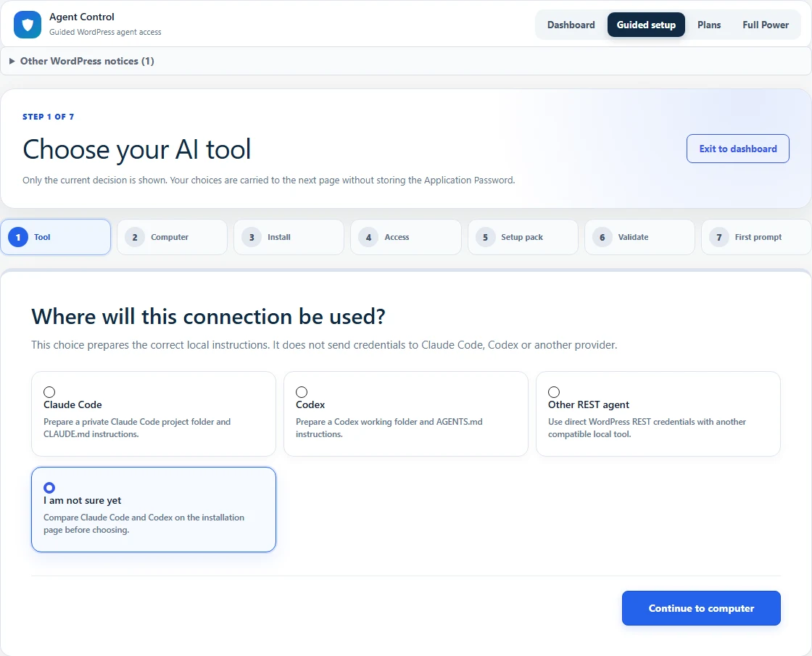This screenshot has width=812, height=656.
Task: Click the Compare Claude Code and Codex description
Action: pyautogui.click(x=144, y=523)
